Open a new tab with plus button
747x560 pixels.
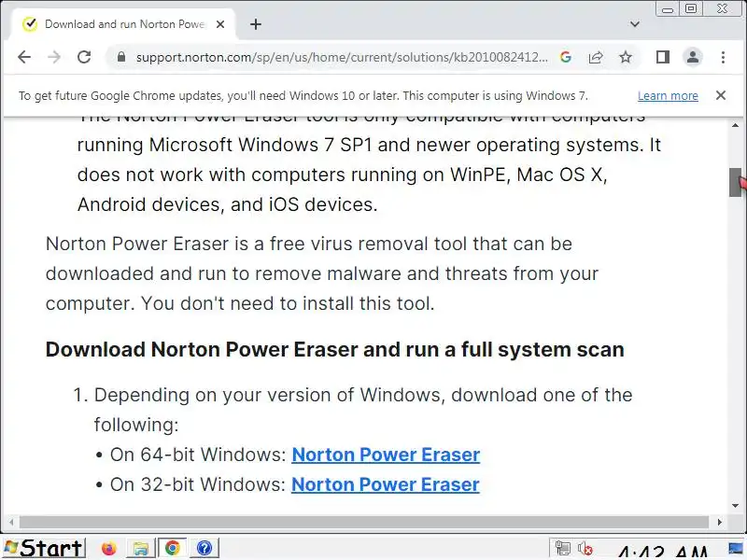(x=256, y=24)
